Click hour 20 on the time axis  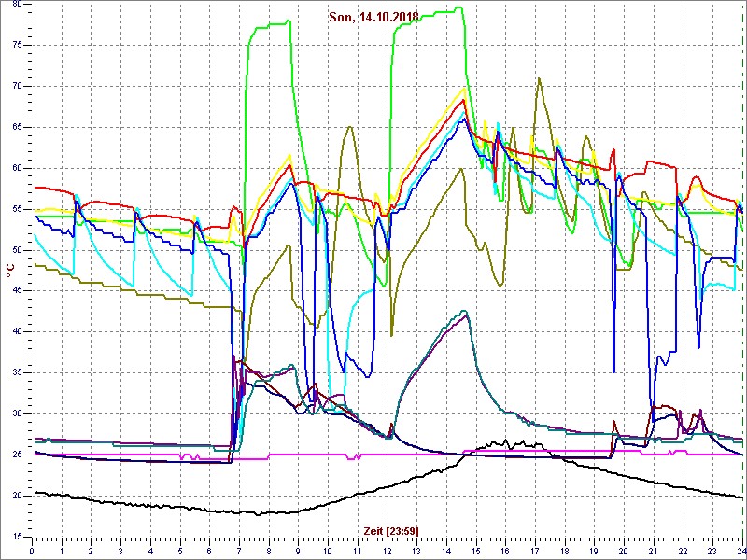[x=624, y=550]
